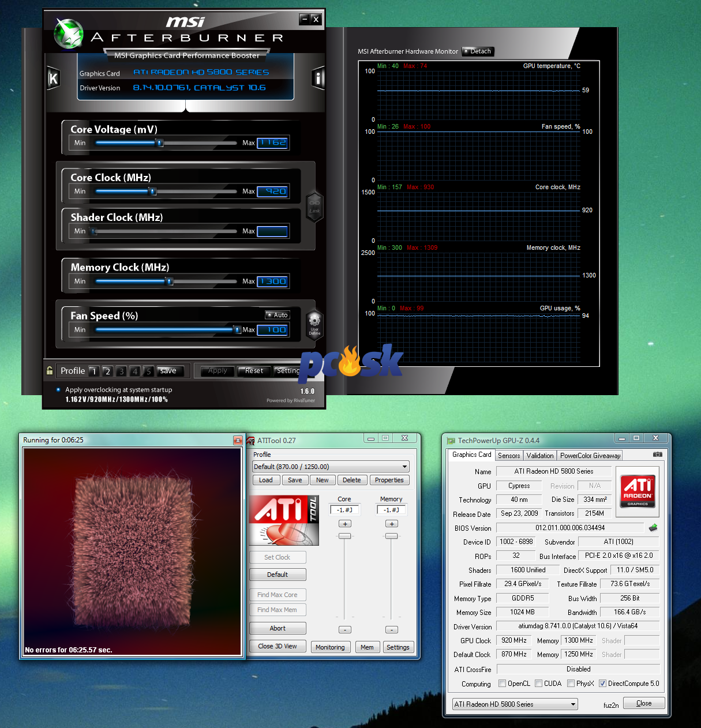The width and height of the screenshot is (701, 728).
Task: Open the Afterburner info i button
Action: click(x=318, y=78)
